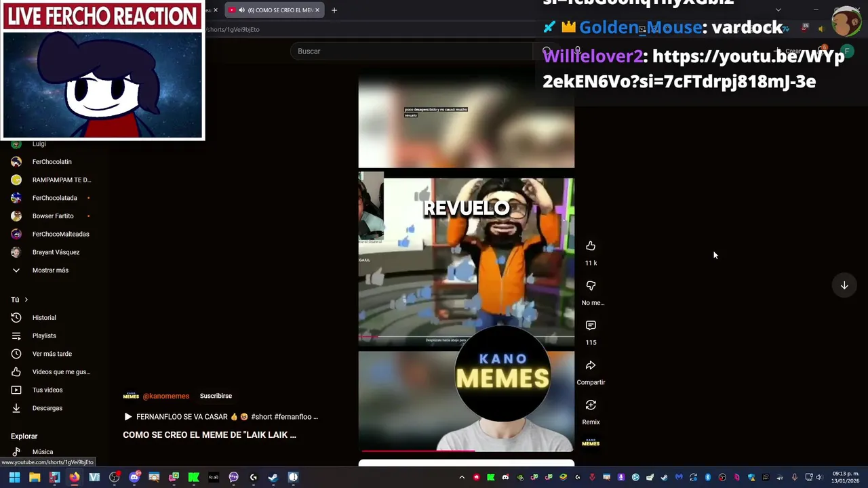
Task: Open FERNANFLOO SE VA CASAR related link
Action: pyautogui.click(x=227, y=417)
